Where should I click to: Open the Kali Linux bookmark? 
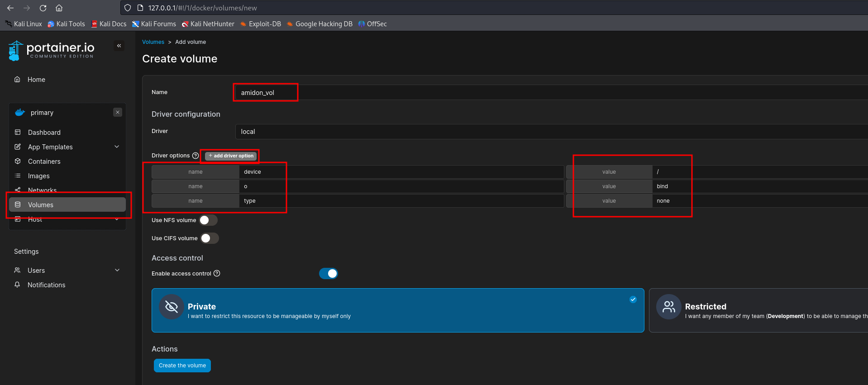click(24, 24)
